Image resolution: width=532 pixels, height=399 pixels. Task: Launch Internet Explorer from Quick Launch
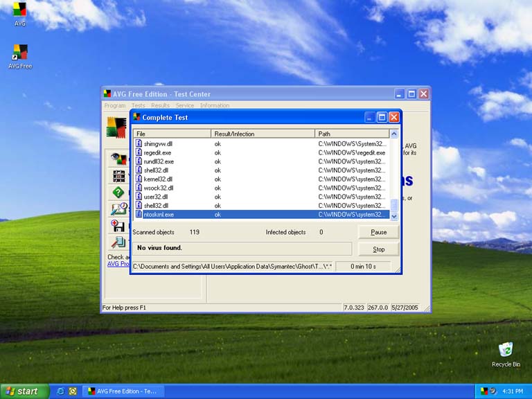(x=60, y=391)
